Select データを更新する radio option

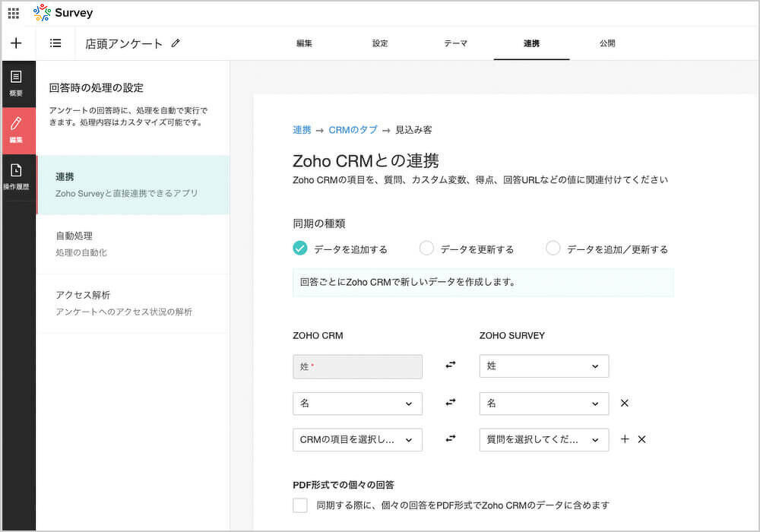tap(427, 249)
